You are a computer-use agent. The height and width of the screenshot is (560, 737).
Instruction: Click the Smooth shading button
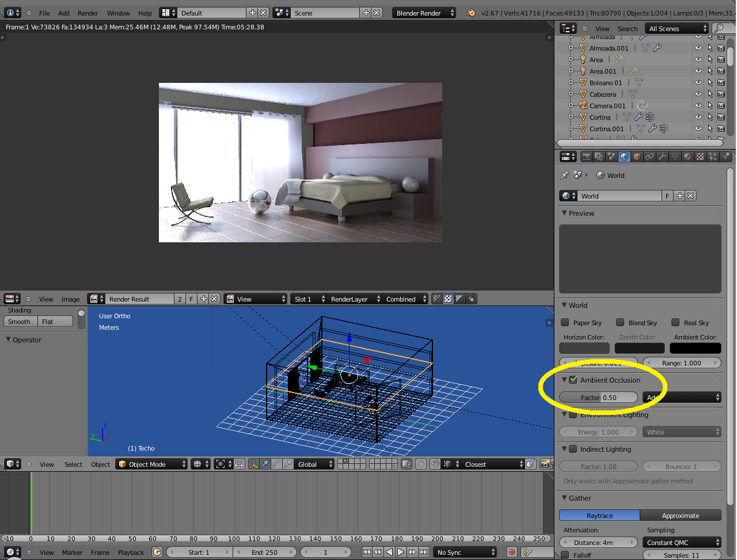pyautogui.click(x=21, y=321)
